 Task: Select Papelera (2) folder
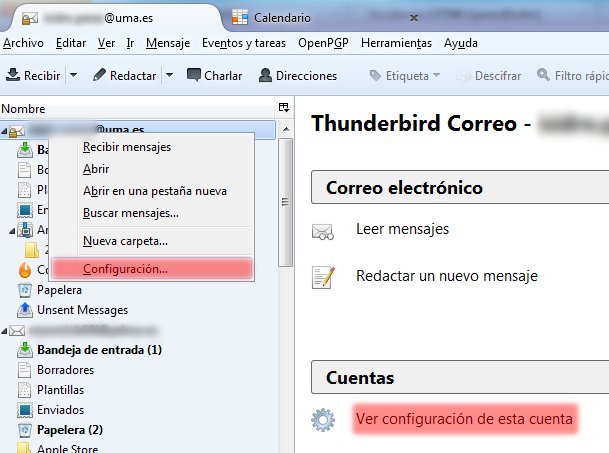click(70, 430)
